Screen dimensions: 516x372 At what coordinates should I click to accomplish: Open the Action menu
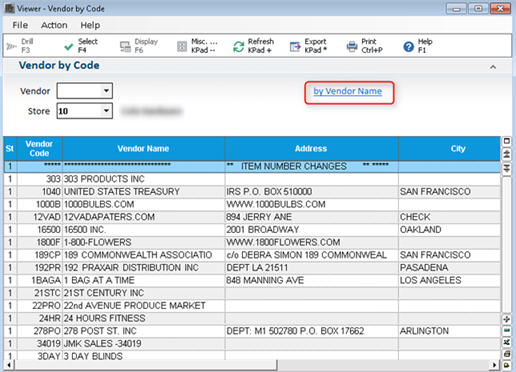(x=54, y=25)
